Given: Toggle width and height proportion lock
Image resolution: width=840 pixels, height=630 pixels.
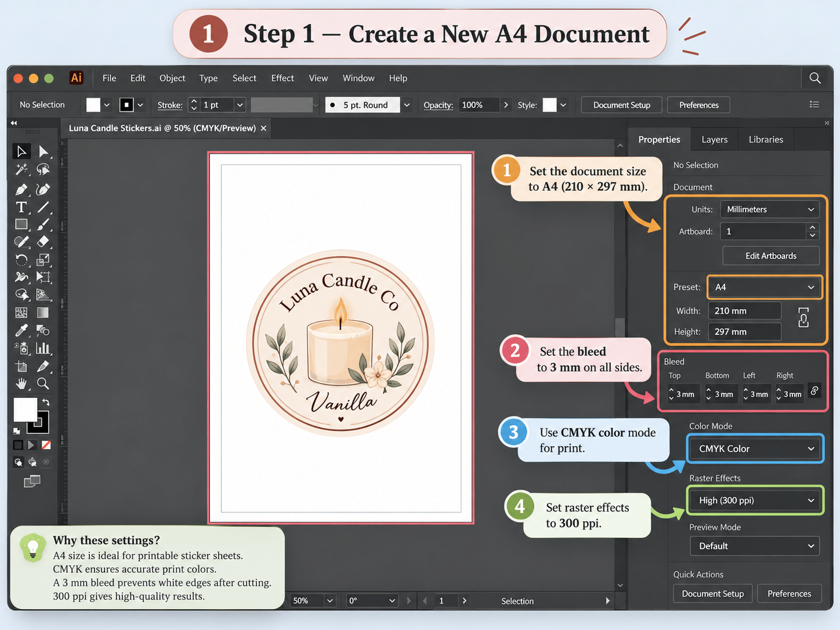Looking at the screenshot, I should 803,317.
